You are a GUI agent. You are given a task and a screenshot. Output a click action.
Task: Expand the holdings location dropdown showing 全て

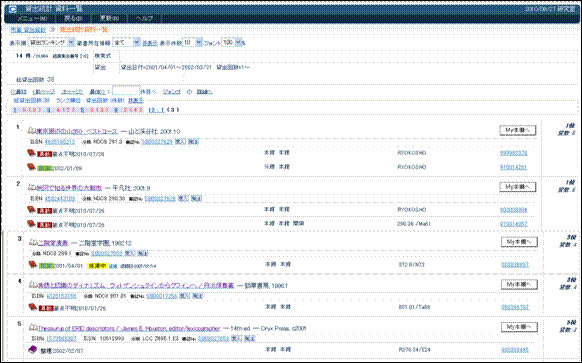126,43
